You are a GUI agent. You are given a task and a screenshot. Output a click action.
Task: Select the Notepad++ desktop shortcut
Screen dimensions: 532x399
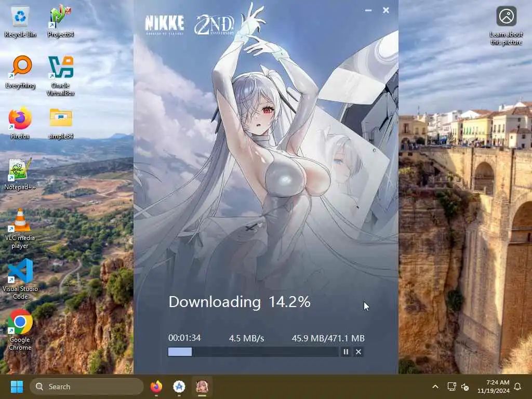pyautogui.click(x=20, y=175)
